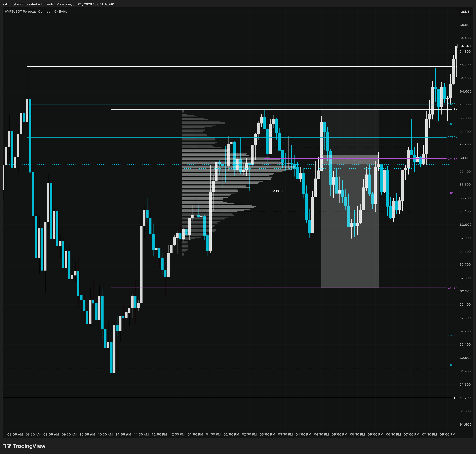Select the 62.300 price axis label
Image resolution: width=476 pixels, height=454 pixels.
[x=465, y=318]
